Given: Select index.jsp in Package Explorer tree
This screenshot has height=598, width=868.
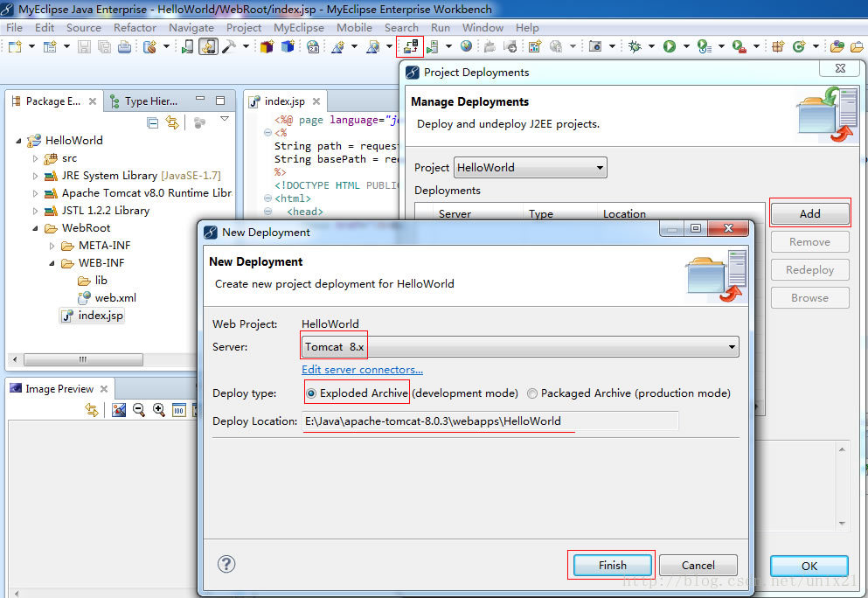Looking at the screenshot, I should pyautogui.click(x=93, y=316).
